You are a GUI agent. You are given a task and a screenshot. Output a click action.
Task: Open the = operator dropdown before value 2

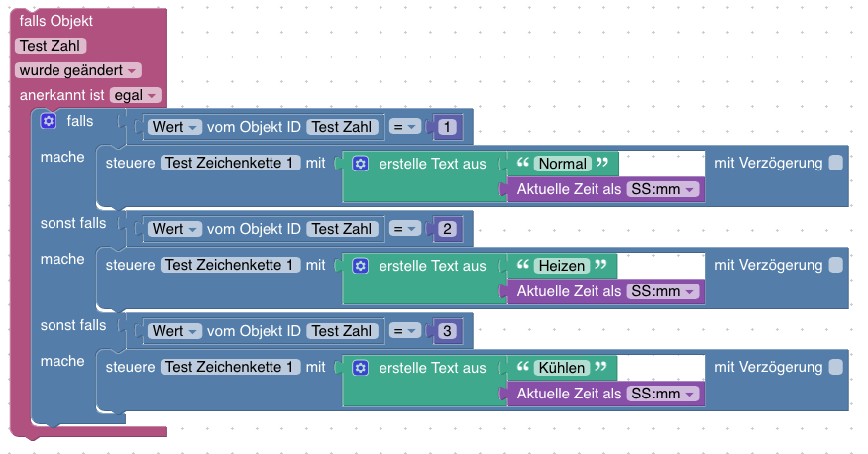pyautogui.click(x=404, y=229)
